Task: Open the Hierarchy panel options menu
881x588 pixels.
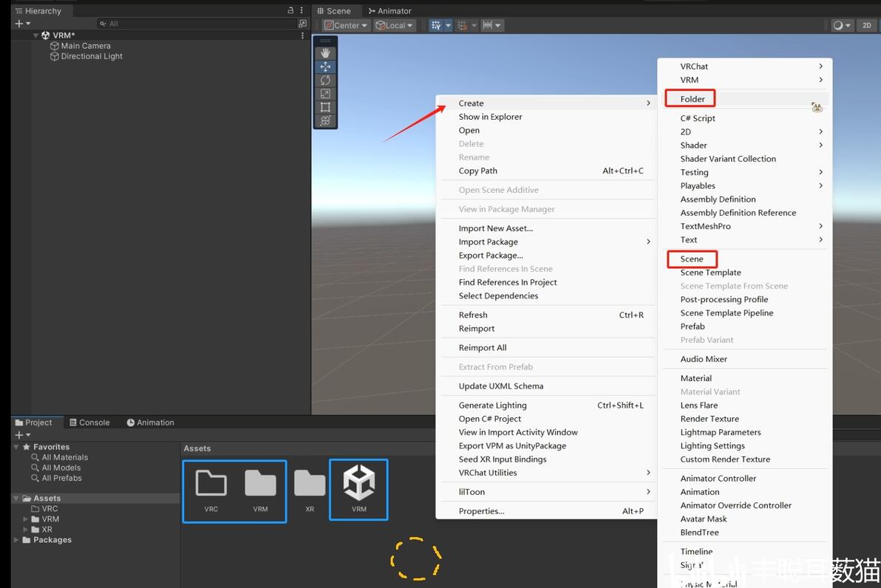Action: (302, 10)
